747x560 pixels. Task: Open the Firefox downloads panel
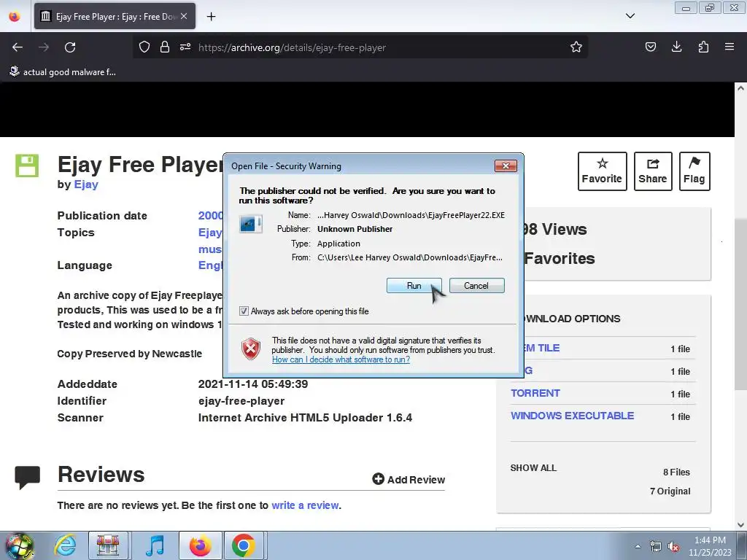[x=676, y=47]
